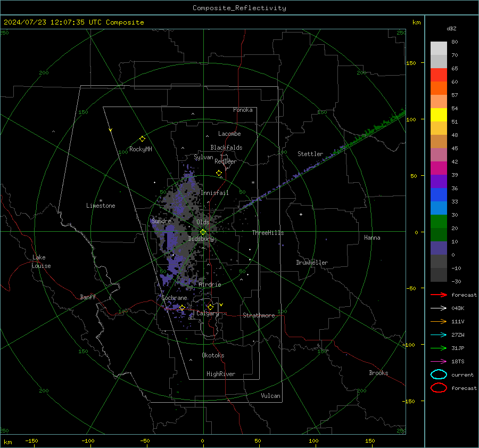The height and width of the screenshot is (448, 479).
Task: Click the bright red swatch in the dBZ scale
Action: [439, 75]
